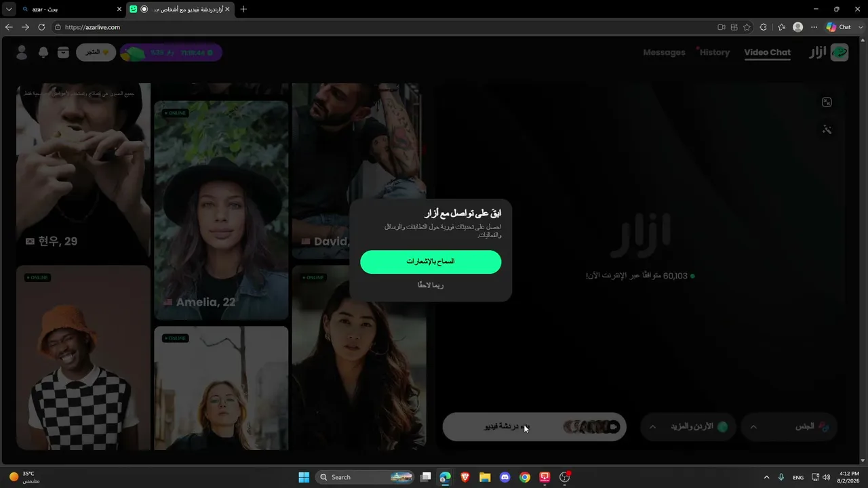The width and height of the screenshot is (868, 488).
Task: Open the browser profile avatar
Action: [798, 27]
